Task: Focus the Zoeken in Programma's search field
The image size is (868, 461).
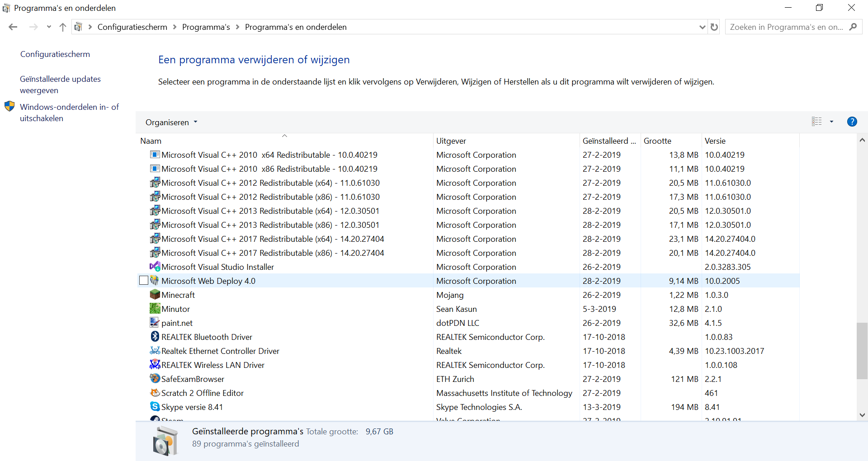Action: tap(787, 27)
